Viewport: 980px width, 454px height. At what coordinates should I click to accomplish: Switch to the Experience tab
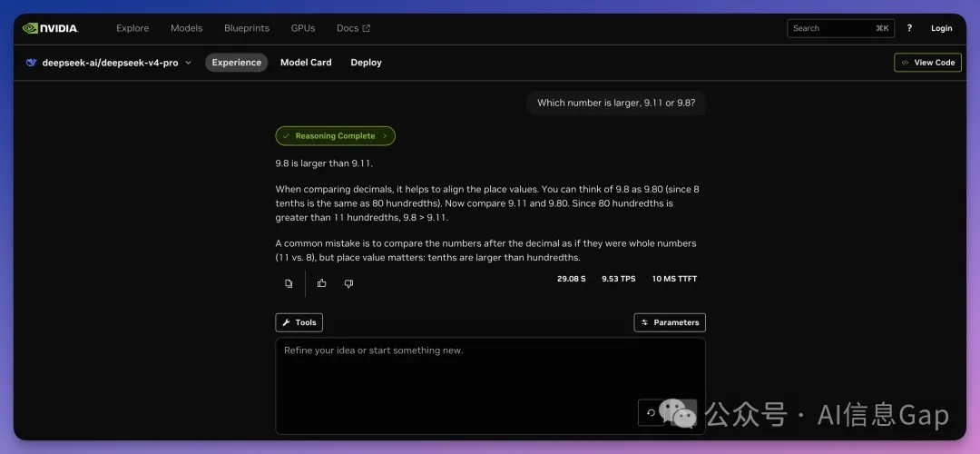point(236,63)
